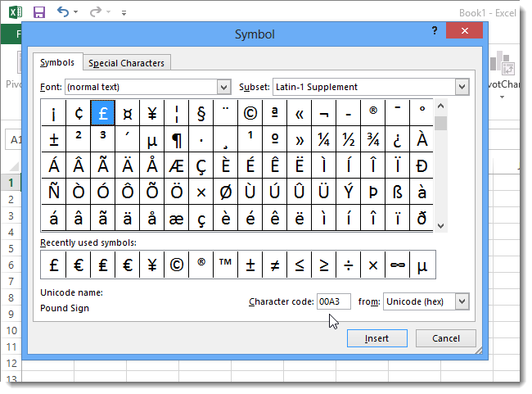This screenshot has width=532, height=394.
Task: Click the symbol grid scroll up arrow
Action: 440,106
